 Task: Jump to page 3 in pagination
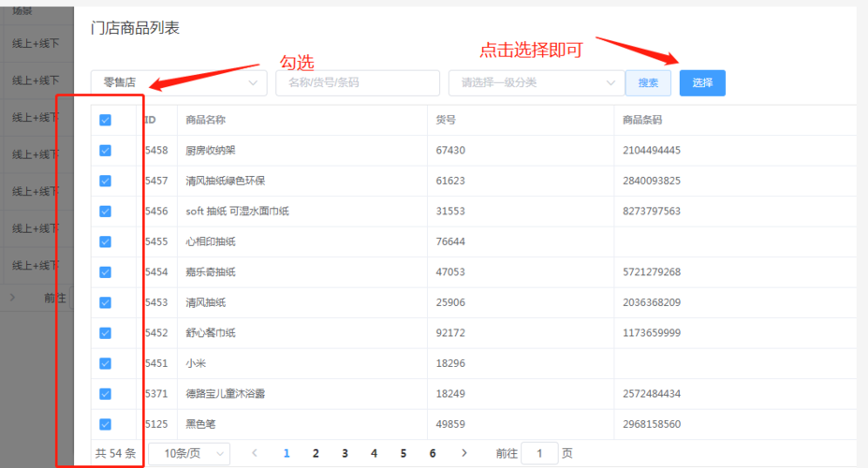click(x=345, y=454)
